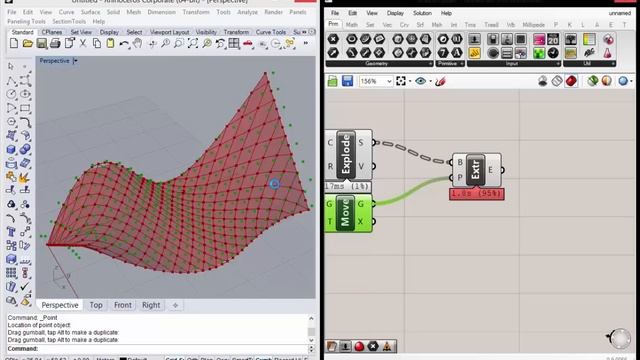Toggle the wireframe preview mode button
Viewport: 640px width, 360px height.
point(557,81)
